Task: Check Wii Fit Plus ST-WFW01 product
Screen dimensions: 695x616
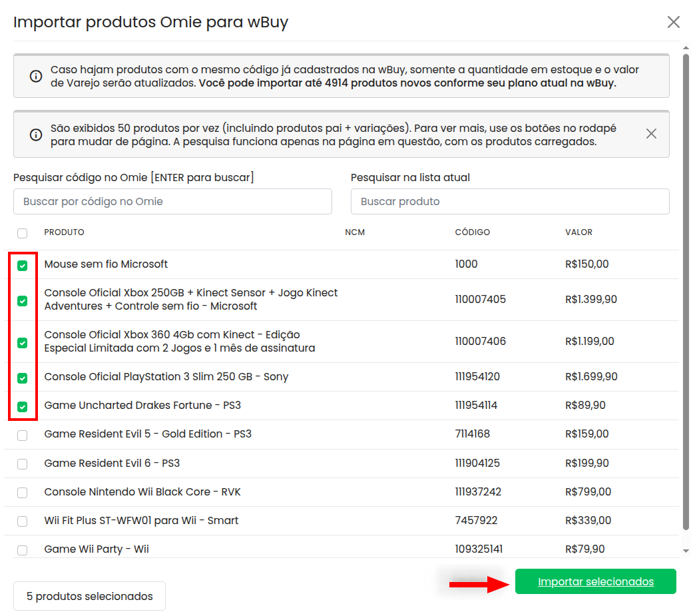Action: click(23, 521)
